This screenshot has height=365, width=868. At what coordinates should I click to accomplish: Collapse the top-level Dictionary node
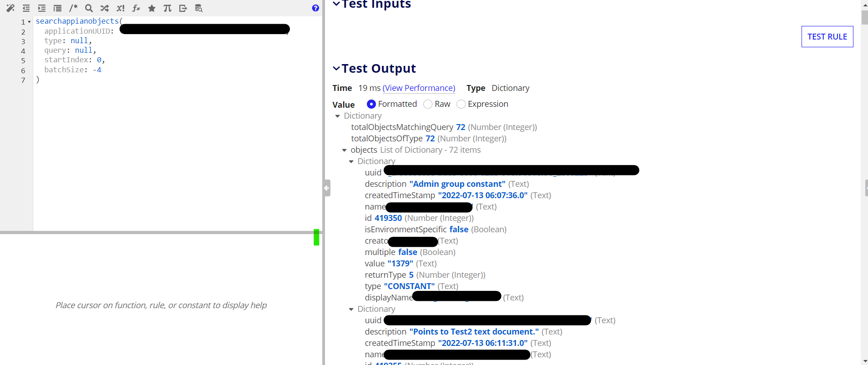point(338,116)
